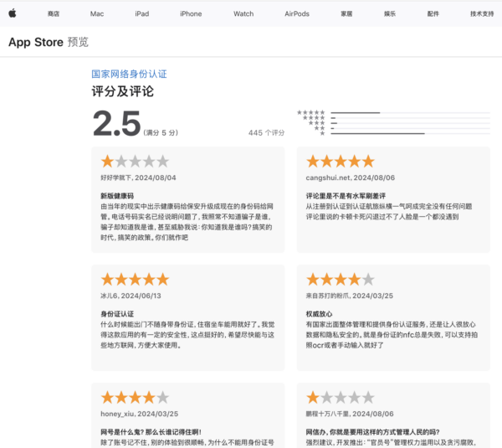The height and width of the screenshot is (448, 502).
Task: Click the one-star rating distribution bar
Action: tap(411, 133)
